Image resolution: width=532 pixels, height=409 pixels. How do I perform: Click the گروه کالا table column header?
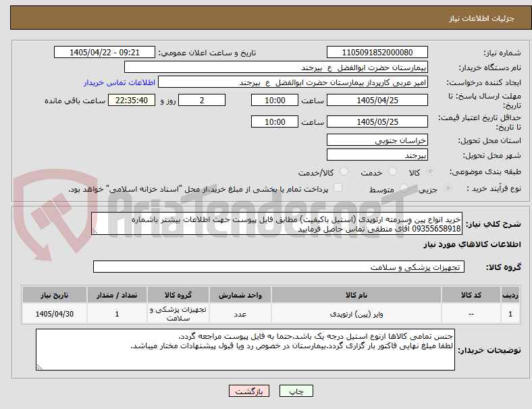pos(178,295)
